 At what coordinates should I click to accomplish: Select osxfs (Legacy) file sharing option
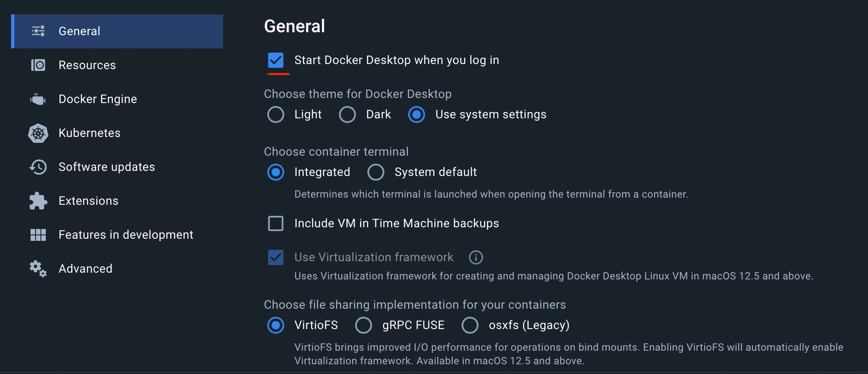point(470,325)
